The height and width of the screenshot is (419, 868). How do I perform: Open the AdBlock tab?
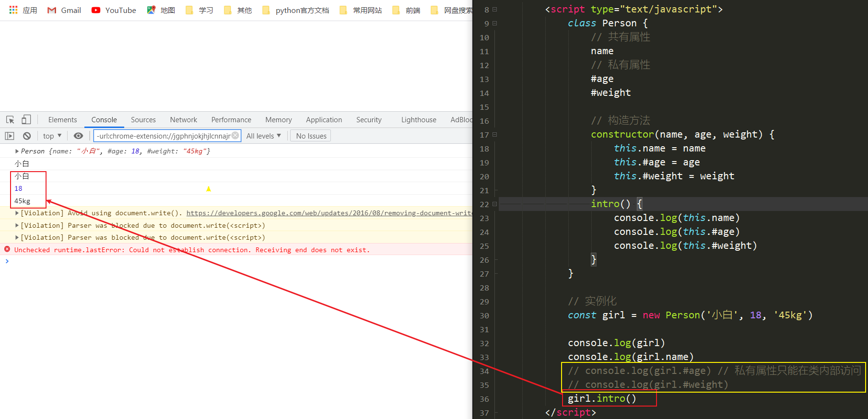pyautogui.click(x=461, y=120)
